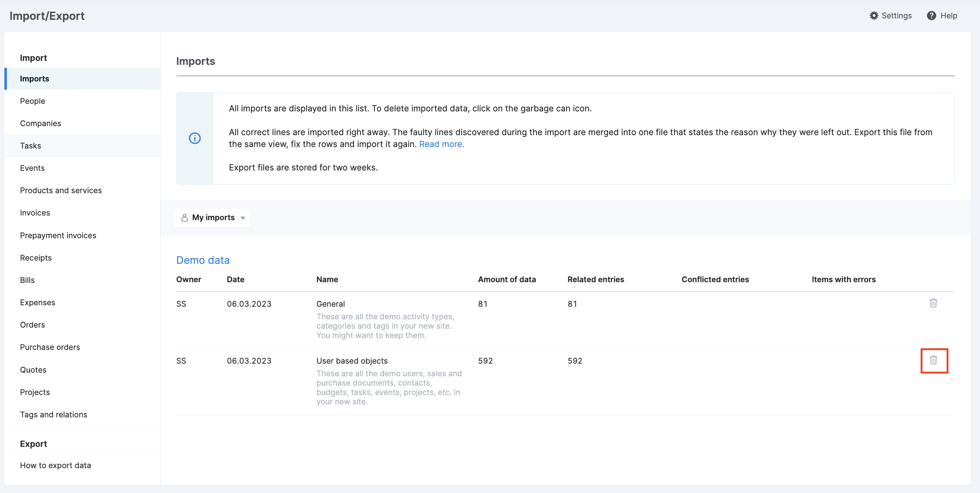Click the Help question mark icon

coord(931,15)
